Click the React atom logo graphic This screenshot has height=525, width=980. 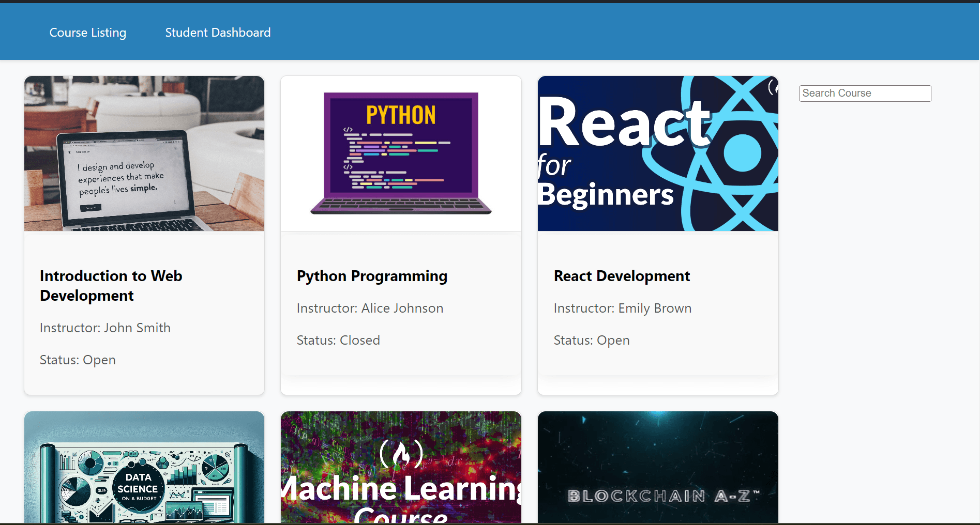point(734,153)
